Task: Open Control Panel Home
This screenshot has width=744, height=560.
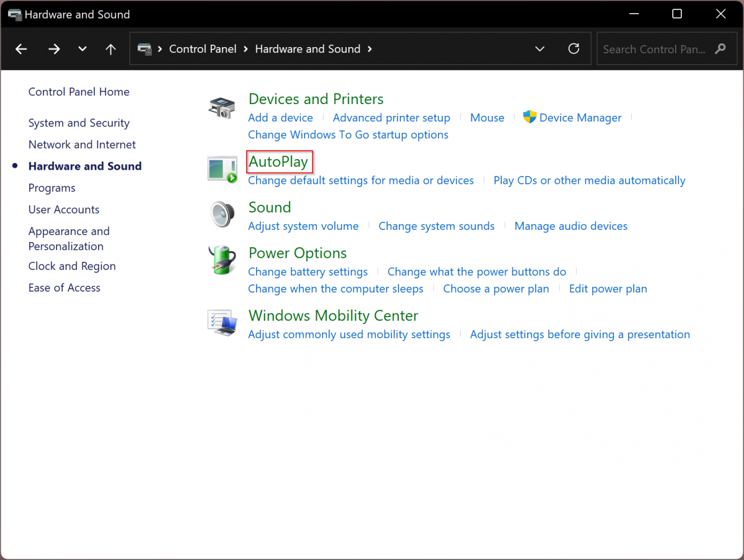Action: pos(79,92)
